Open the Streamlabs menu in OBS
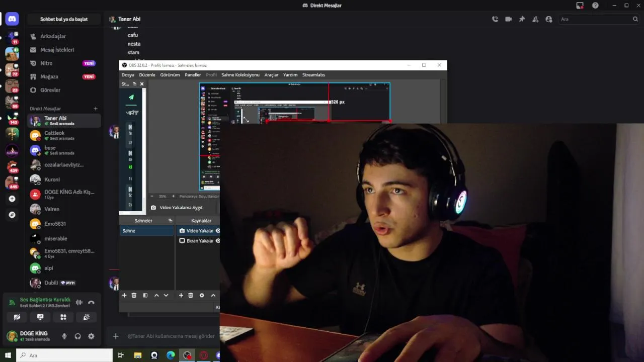644x362 pixels. [313, 75]
